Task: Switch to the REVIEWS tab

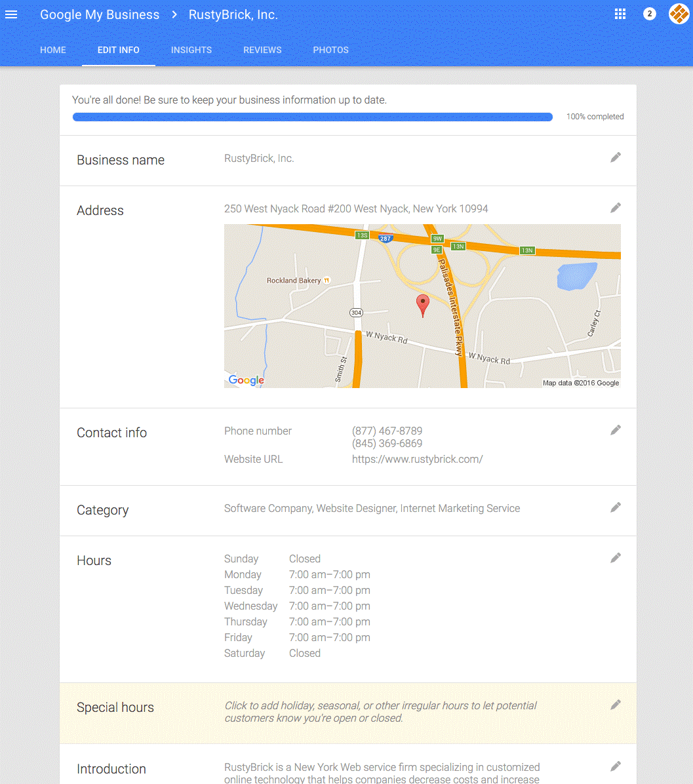Action: coord(262,50)
